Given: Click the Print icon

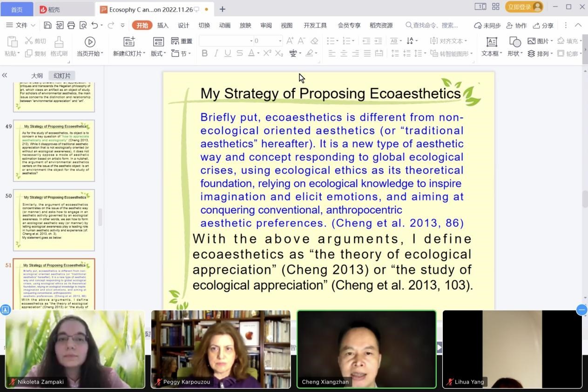Looking at the screenshot, I should (71, 25).
